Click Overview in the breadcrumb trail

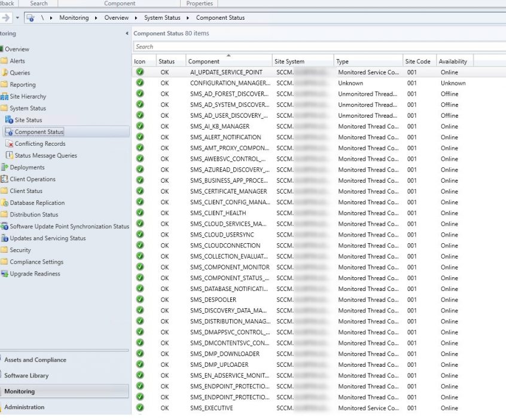coord(117,17)
